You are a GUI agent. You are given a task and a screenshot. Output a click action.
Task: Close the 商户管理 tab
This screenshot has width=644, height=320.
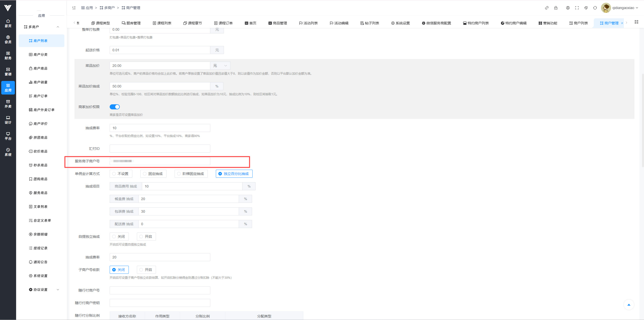point(622,23)
